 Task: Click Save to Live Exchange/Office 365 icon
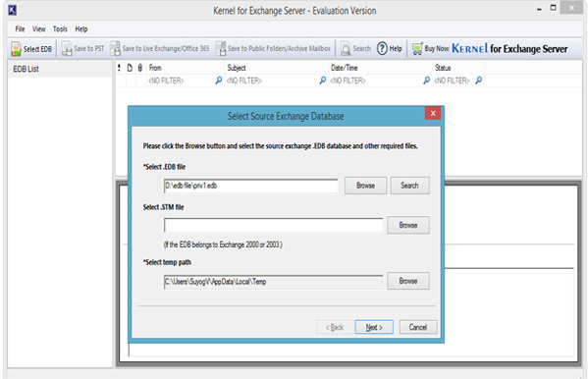pos(115,49)
